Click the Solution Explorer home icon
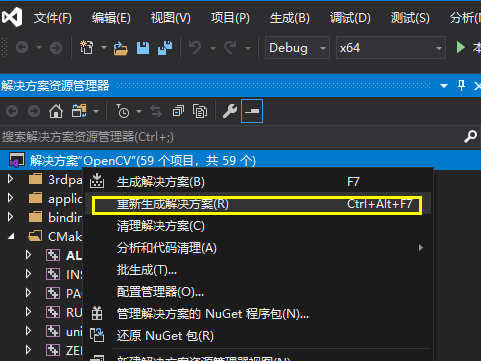Image resolution: width=481 pixels, height=361 pixels. (x=56, y=111)
